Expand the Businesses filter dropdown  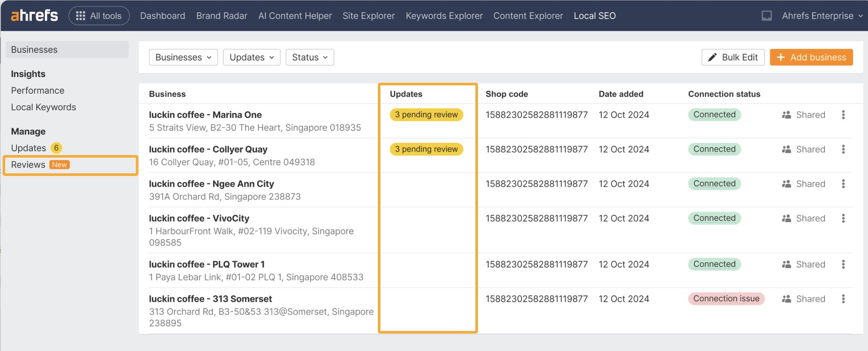tap(183, 57)
